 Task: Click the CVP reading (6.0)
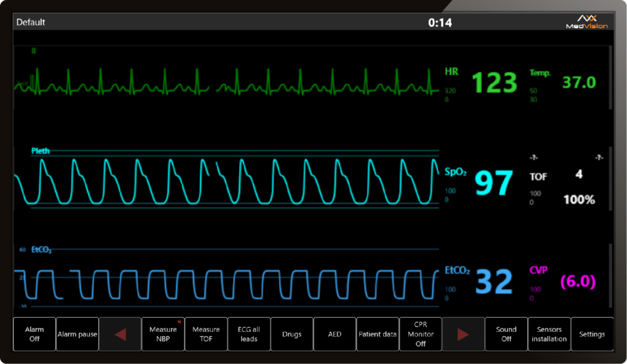(x=578, y=281)
